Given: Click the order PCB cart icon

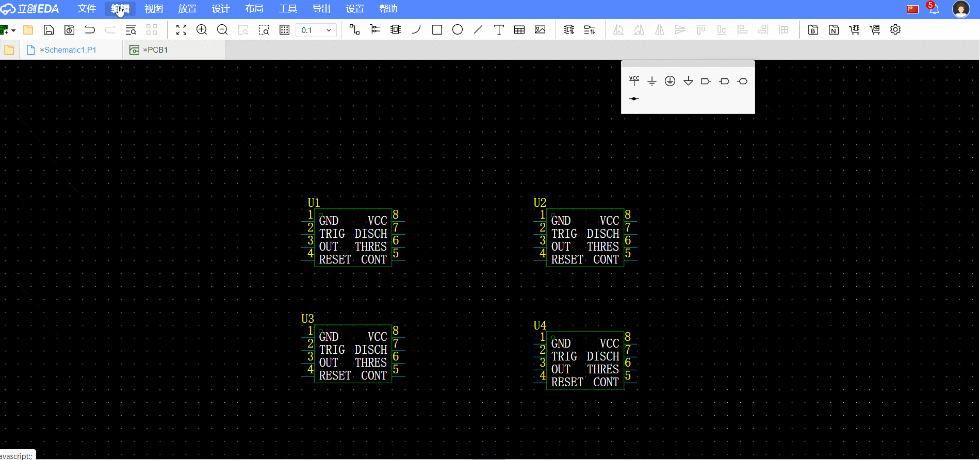Looking at the screenshot, I should click(875, 30).
